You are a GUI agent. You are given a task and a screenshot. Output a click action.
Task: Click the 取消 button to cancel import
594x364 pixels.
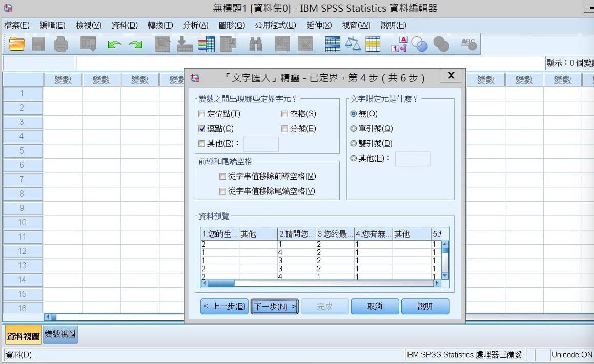tap(375, 306)
